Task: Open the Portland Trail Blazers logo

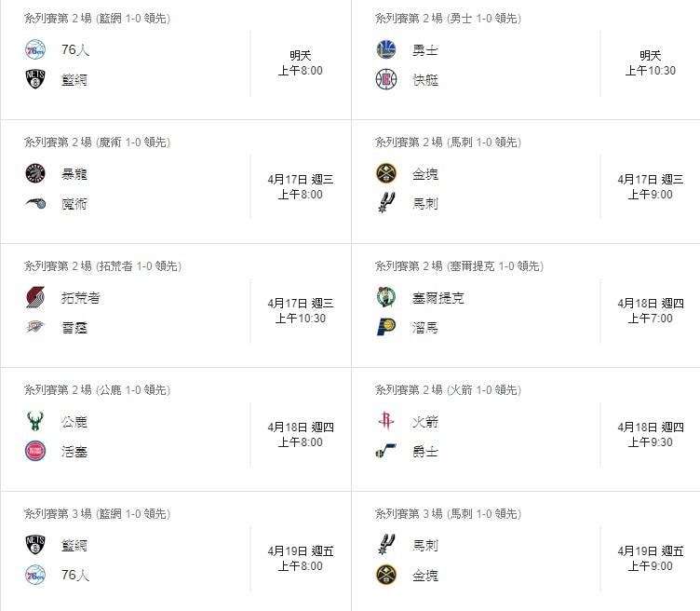Action: pyautogui.click(x=35, y=297)
